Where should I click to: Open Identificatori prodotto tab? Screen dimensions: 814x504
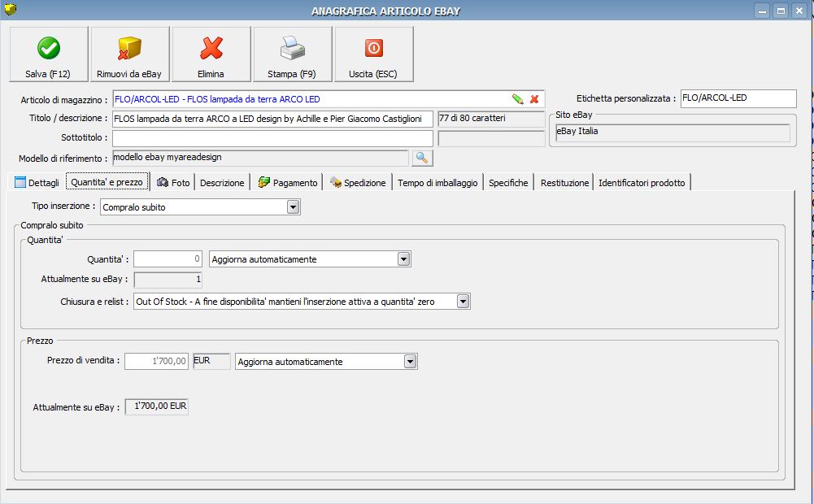click(x=642, y=183)
